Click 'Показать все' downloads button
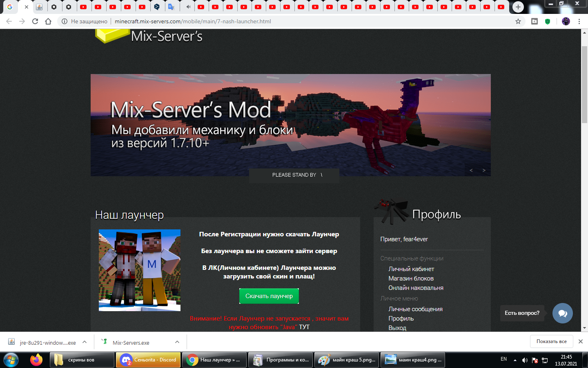Image resolution: width=588 pixels, height=368 pixels. [552, 341]
